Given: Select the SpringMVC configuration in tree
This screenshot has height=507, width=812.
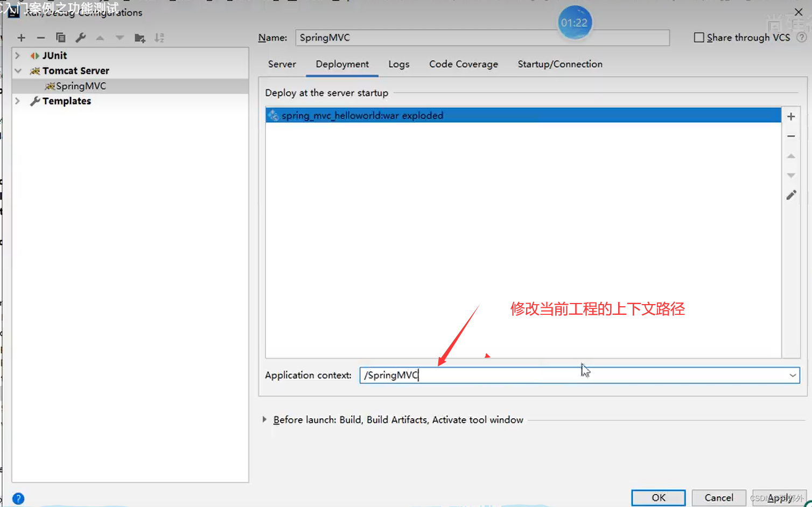Looking at the screenshot, I should (130, 86).
